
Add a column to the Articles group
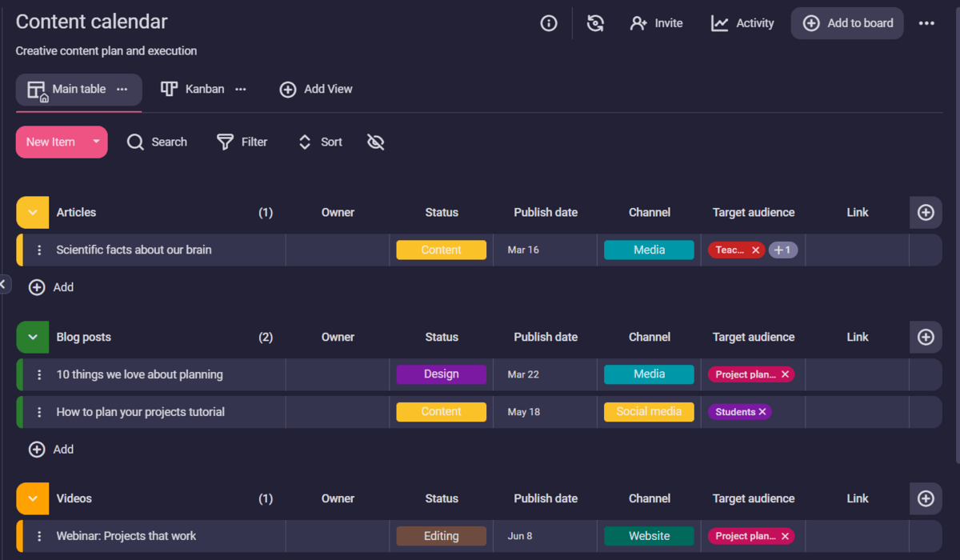[926, 213]
